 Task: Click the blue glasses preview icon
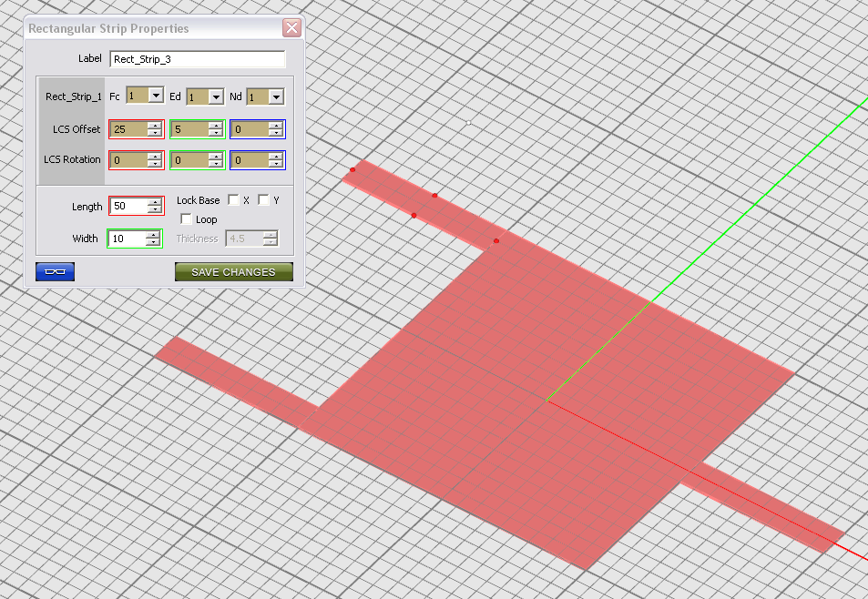pyautogui.click(x=55, y=271)
